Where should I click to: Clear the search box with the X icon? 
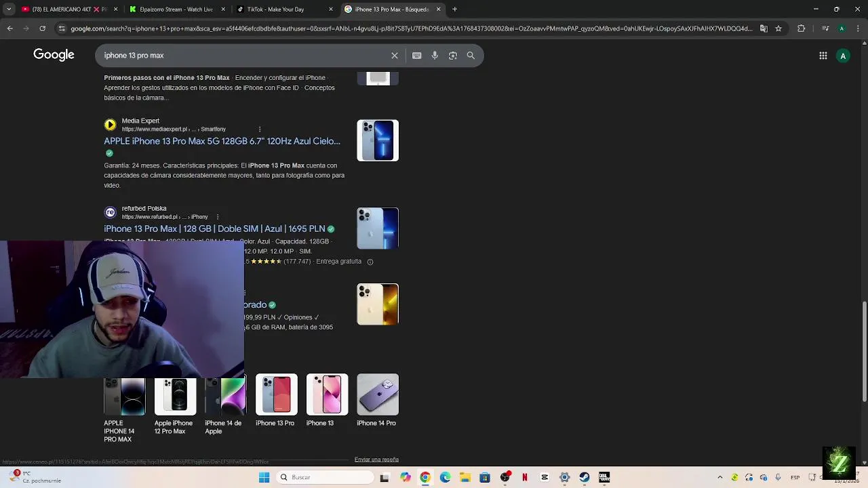coord(394,56)
